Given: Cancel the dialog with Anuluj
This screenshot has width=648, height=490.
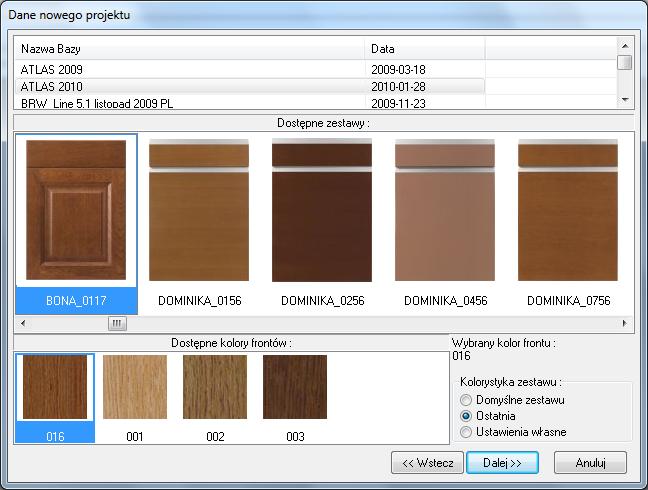Looking at the screenshot, I should tap(590, 463).
